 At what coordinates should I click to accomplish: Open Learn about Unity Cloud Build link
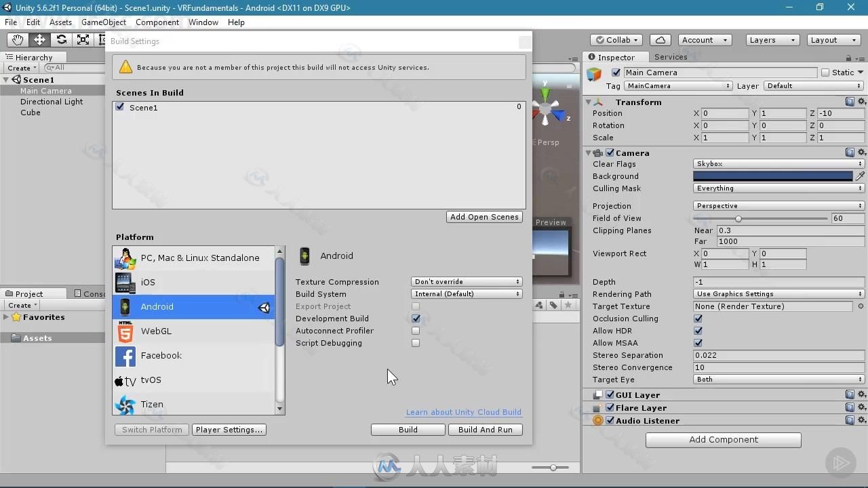464,412
